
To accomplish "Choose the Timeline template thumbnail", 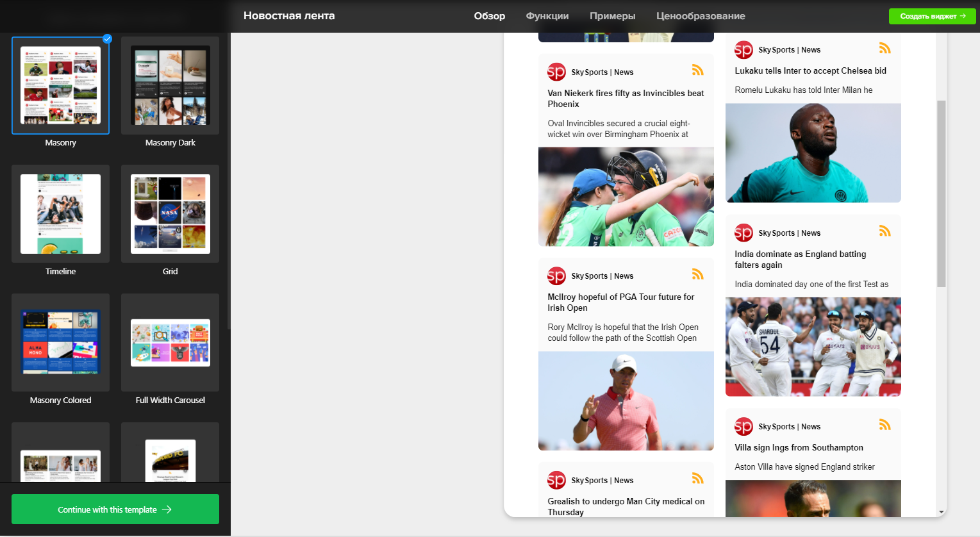I will coord(60,214).
